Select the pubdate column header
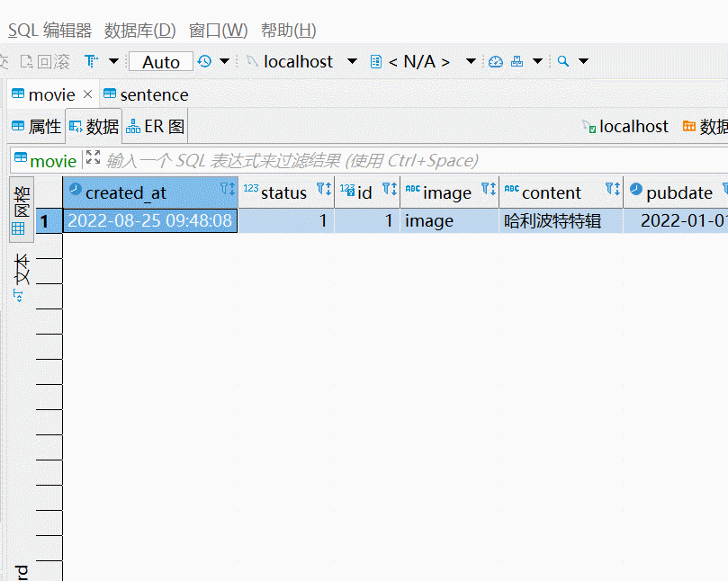Viewport: 728px width, 581px height. point(676,192)
